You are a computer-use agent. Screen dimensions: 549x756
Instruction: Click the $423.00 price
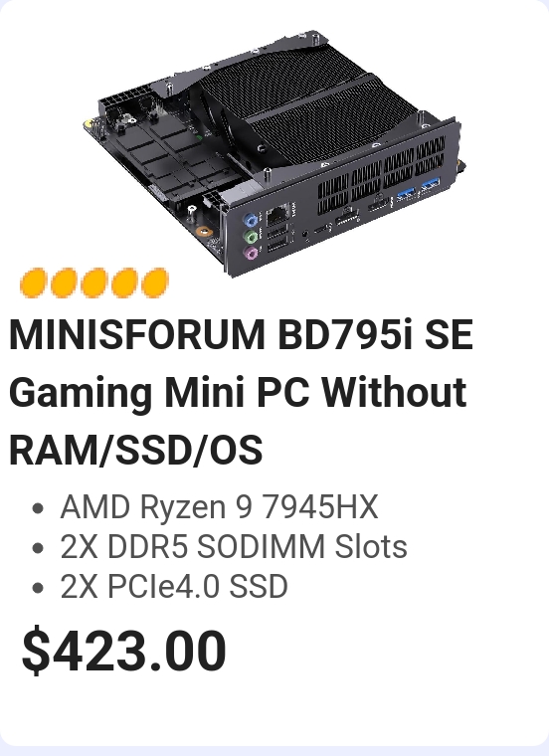coord(124,650)
